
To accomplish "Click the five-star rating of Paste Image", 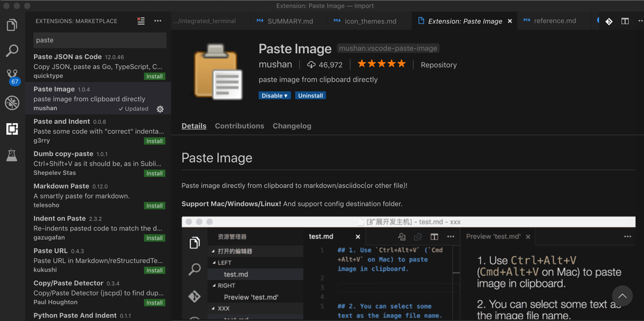I will [x=381, y=64].
